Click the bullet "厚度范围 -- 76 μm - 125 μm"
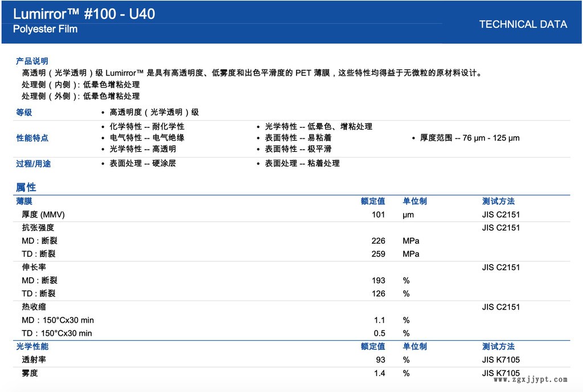Viewport: 583px width, 392px height. point(470,138)
